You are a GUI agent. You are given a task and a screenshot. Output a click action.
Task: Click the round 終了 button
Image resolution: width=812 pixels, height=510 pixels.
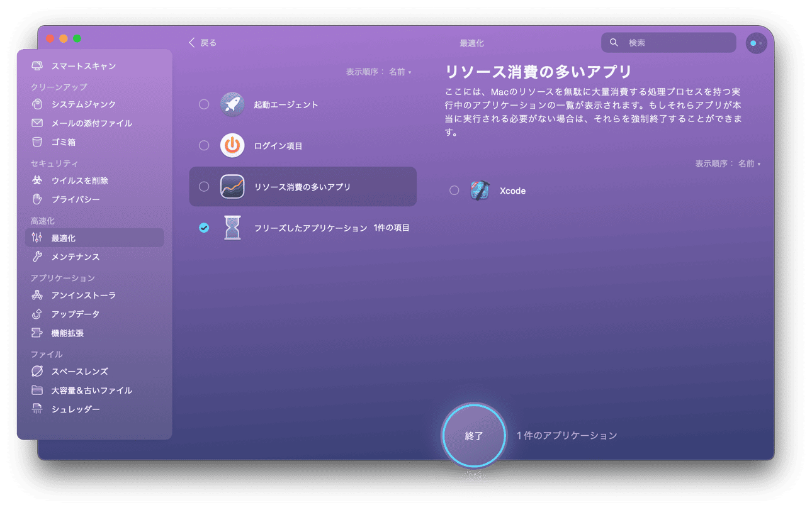click(474, 436)
